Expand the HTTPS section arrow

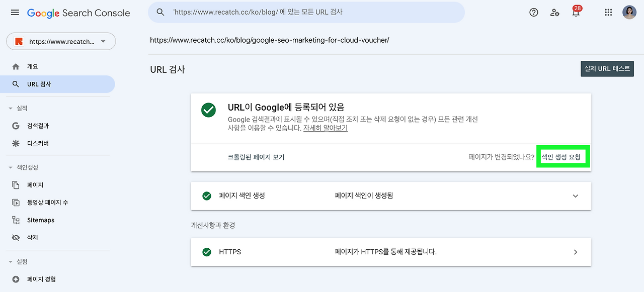point(575,252)
